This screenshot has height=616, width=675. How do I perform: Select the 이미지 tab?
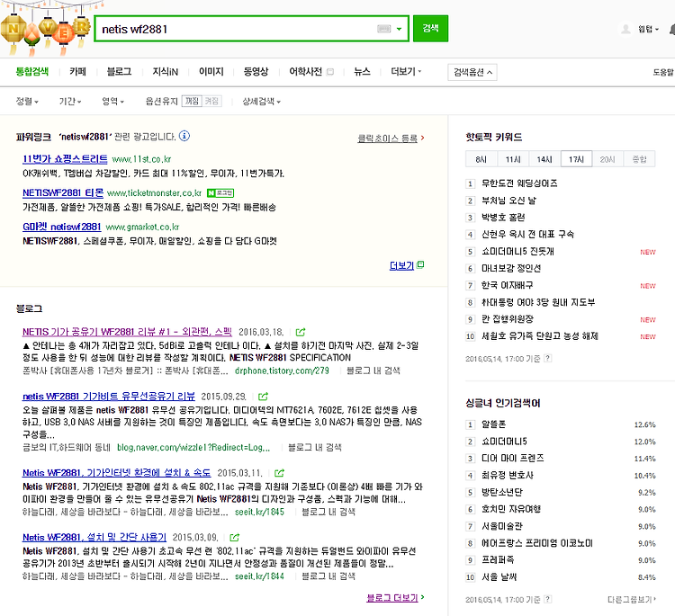211,71
